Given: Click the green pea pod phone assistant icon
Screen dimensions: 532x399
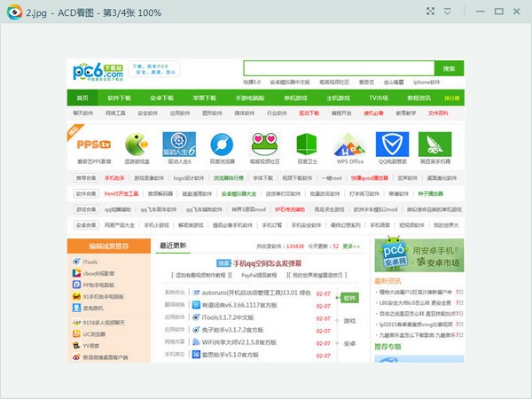Looking at the screenshot, I should point(435,145).
